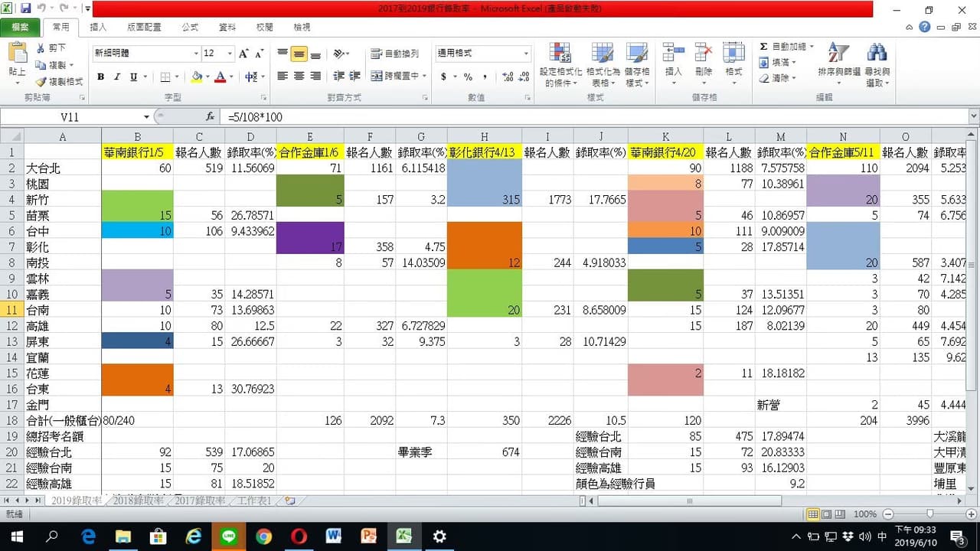Toggle Italic formatting

coord(117,77)
